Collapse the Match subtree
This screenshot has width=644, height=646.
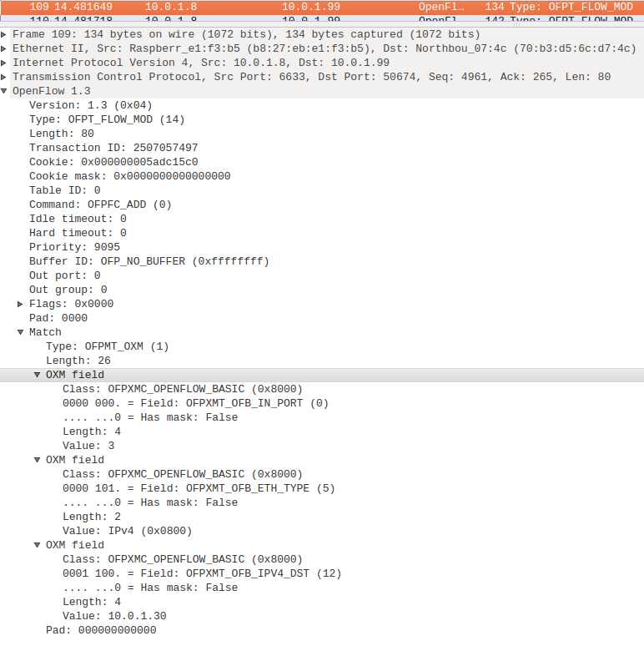(x=21, y=332)
